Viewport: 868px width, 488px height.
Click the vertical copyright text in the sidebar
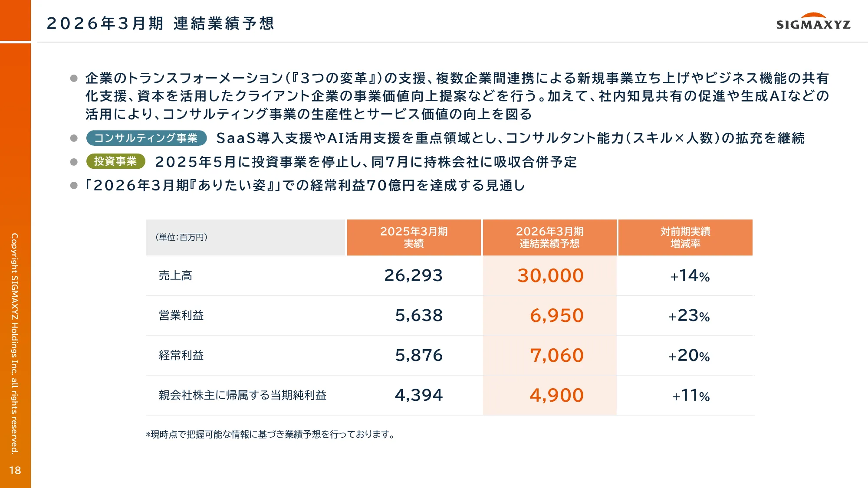15,344
